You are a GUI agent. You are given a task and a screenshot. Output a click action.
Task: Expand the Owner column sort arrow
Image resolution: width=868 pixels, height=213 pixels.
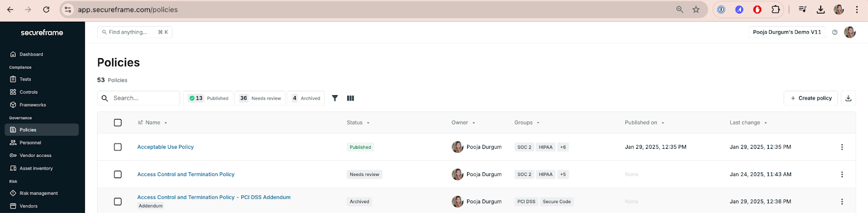474,123
